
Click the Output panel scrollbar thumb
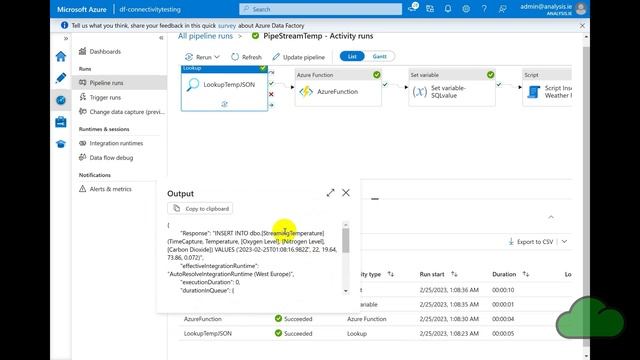tap(346, 240)
